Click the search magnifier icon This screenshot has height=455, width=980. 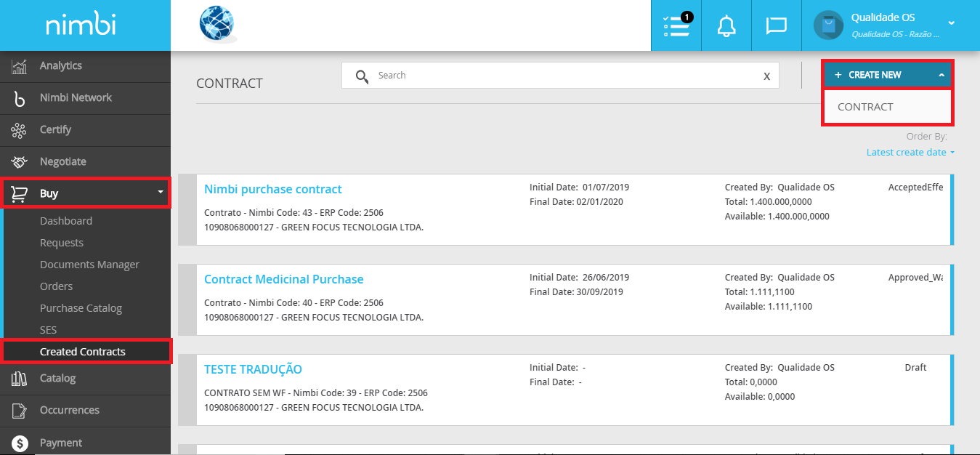[362, 76]
